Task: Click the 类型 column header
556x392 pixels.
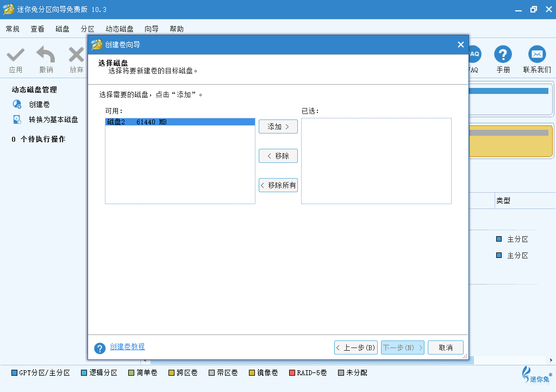Action: [503, 200]
